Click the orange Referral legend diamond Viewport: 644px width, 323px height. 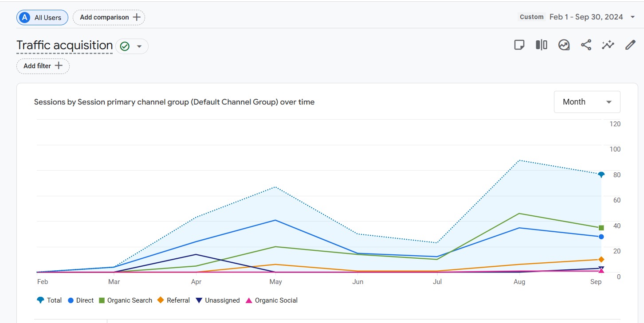click(x=161, y=300)
